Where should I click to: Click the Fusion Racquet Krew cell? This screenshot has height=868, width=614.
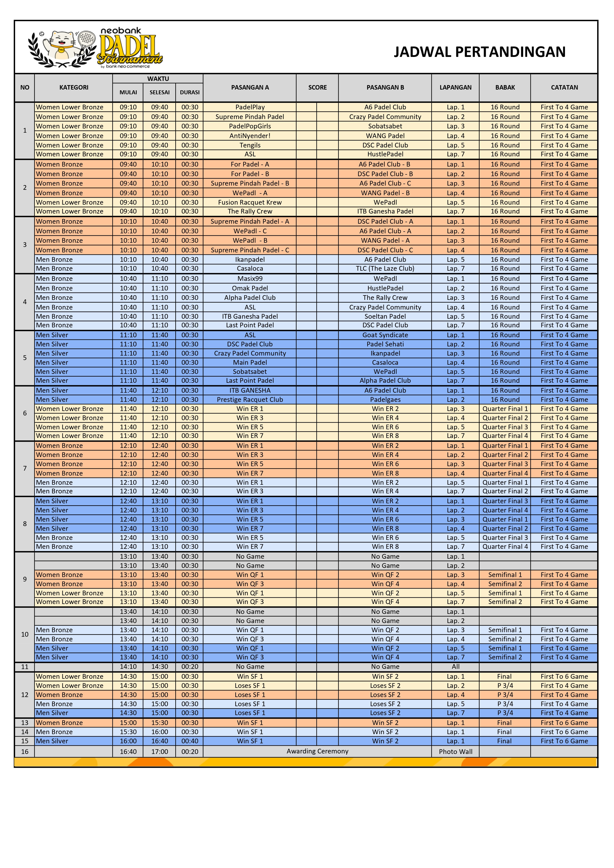(250, 202)
